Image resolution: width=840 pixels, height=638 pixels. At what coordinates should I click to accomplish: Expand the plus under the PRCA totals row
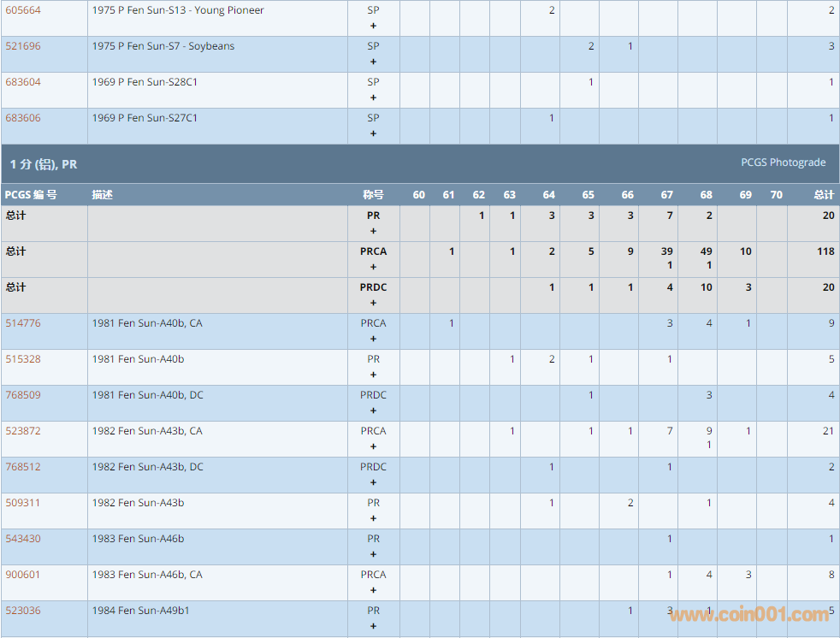(373, 267)
